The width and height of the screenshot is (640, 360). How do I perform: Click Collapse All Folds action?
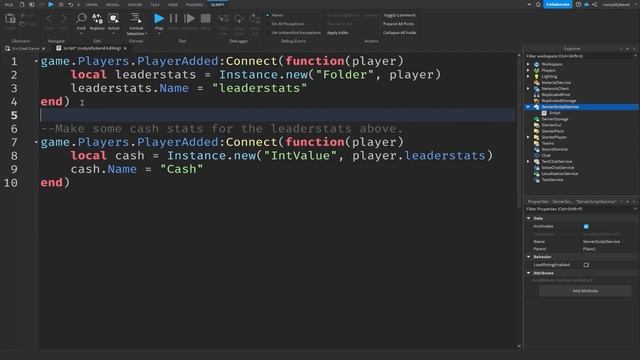coord(400,33)
